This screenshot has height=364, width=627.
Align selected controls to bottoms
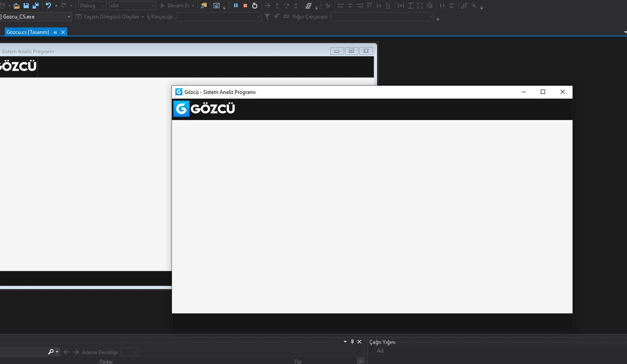pyautogui.click(x=388, y=6)
